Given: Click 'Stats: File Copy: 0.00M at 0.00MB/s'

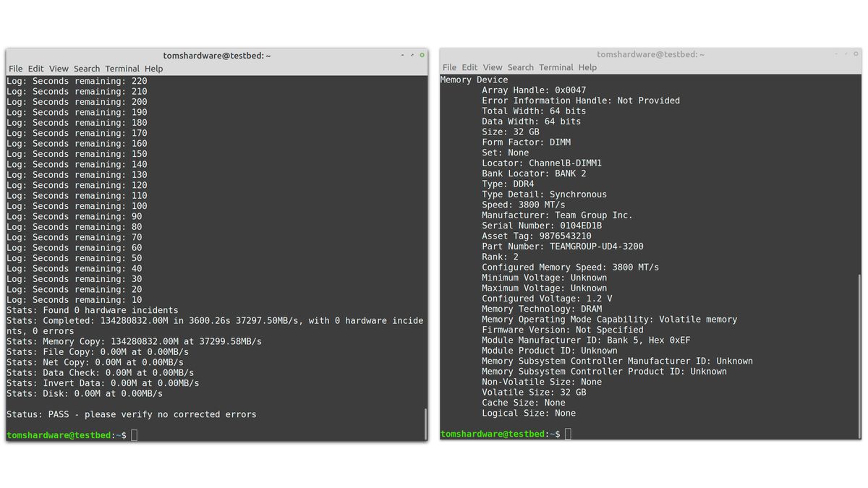Looking at the screenshot, I should coord(98,351).
